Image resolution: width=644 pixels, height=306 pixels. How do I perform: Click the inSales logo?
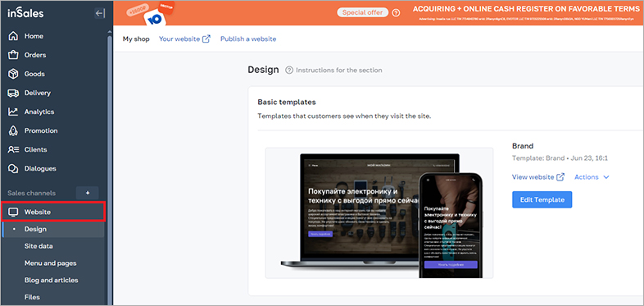[x=25, y=13]
